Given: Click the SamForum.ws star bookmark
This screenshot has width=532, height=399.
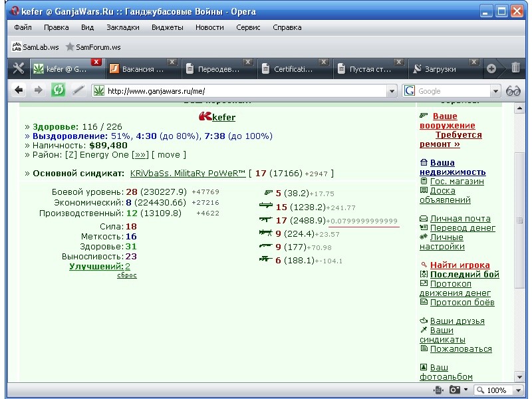Looking at the screenshot, I should tap(70, 47).
